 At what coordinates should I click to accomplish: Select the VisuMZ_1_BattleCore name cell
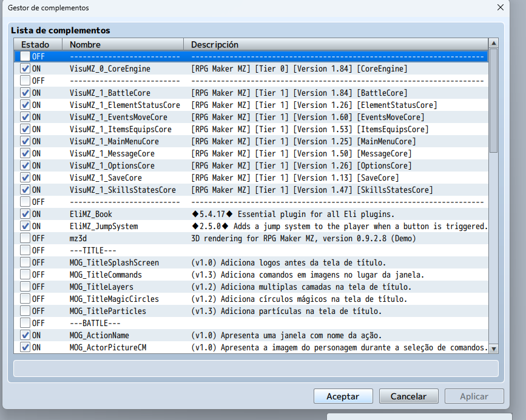click(x=110, y=93)
